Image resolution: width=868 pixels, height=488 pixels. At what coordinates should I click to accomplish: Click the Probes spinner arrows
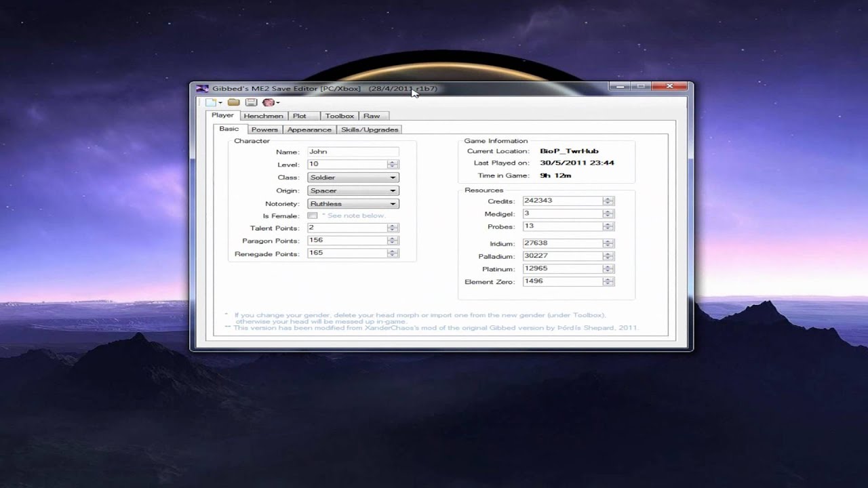click(608, 226)
